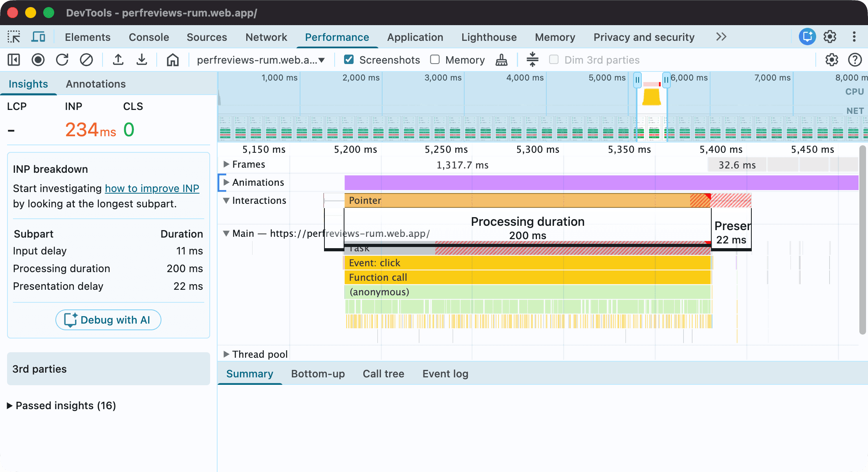Click the collect garbage broom icon
868x472 pixels.
coord(501,60)
